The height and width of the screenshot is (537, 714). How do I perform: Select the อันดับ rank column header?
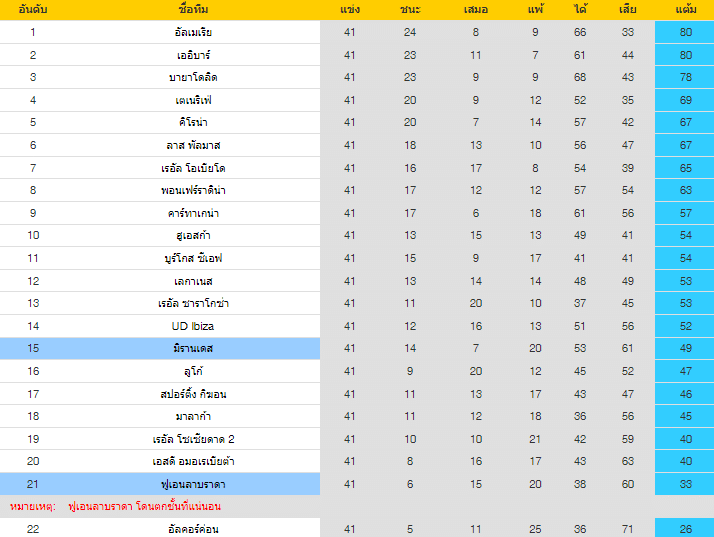tap(33, 10)
